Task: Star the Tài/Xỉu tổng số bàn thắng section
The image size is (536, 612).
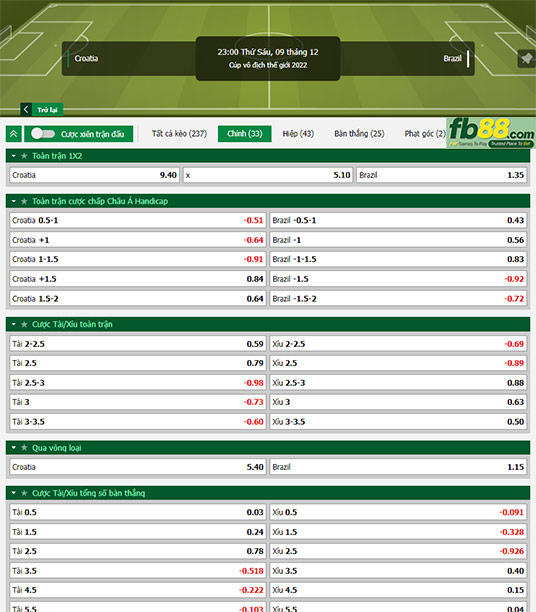Action: (x=24, y=493)
